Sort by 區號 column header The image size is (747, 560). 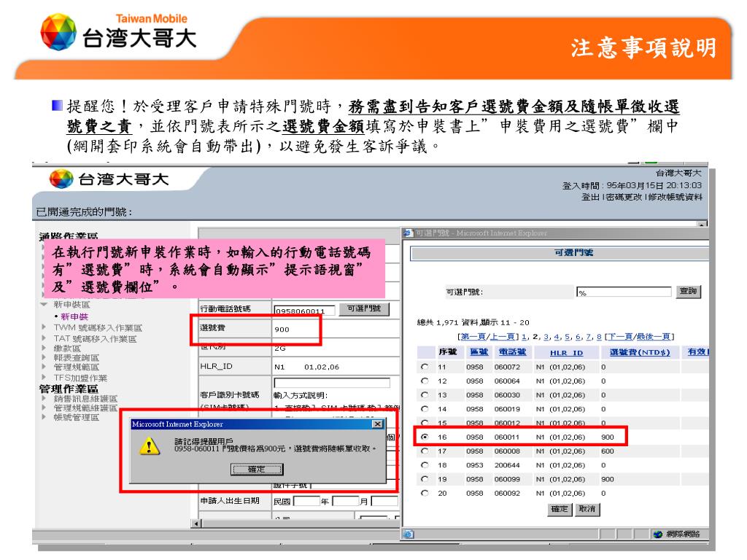coord(479,352)
